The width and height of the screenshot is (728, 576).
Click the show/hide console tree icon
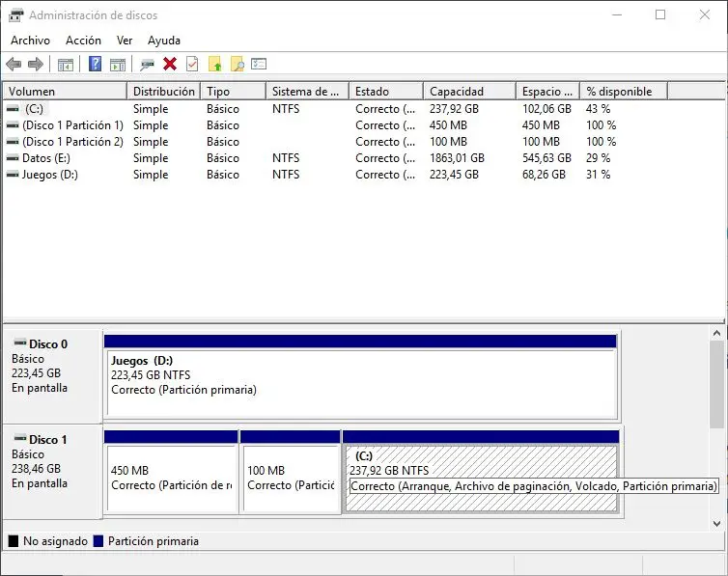66,65
